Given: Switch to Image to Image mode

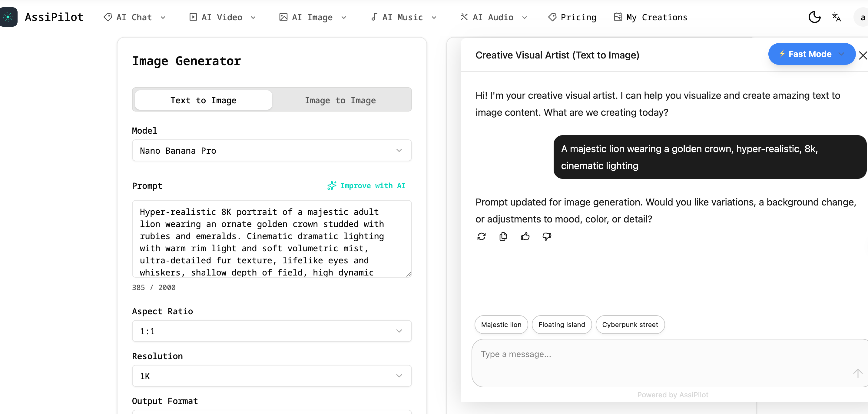Looking at the screenshot, I should [x=341, y=100].
